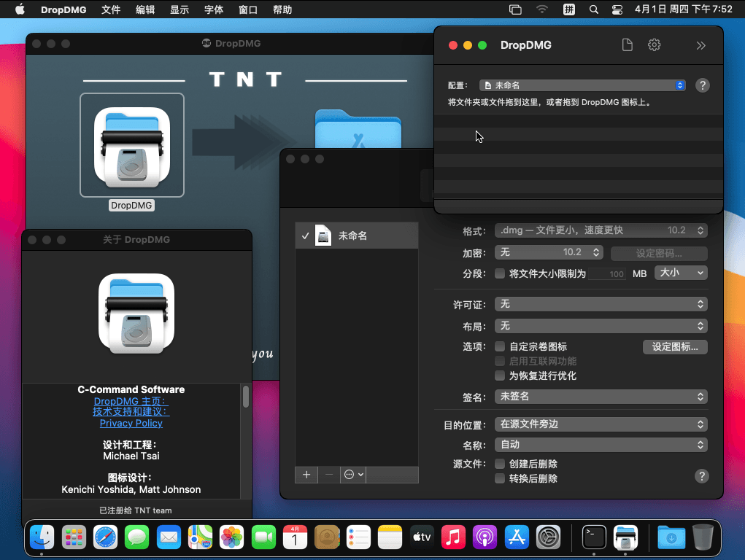
Task: Open Mail from the Dock
Action: click(169, 537)
